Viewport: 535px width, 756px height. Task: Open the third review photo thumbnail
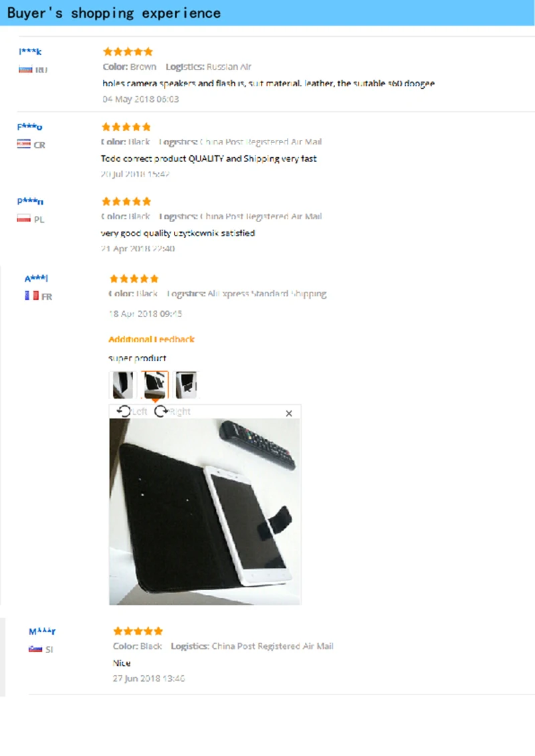[x=186, y=384]
